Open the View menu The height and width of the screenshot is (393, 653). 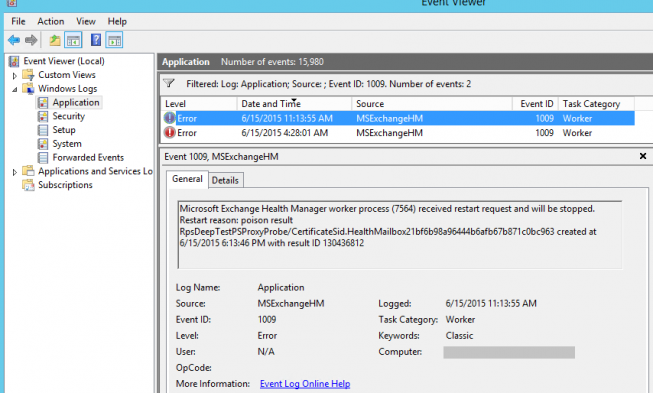tap(86, 21)
